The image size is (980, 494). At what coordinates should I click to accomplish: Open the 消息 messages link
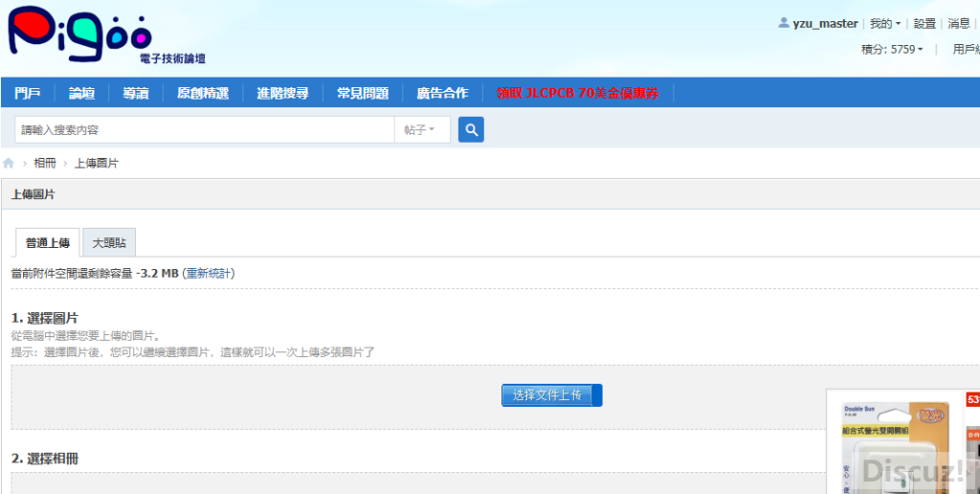click(x=959, y=24)
